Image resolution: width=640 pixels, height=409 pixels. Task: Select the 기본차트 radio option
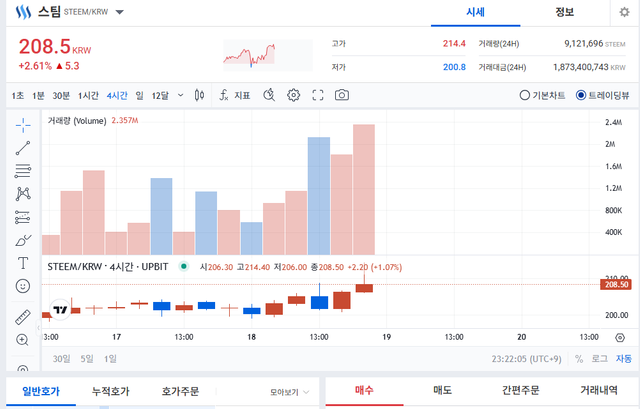[542, 95]
